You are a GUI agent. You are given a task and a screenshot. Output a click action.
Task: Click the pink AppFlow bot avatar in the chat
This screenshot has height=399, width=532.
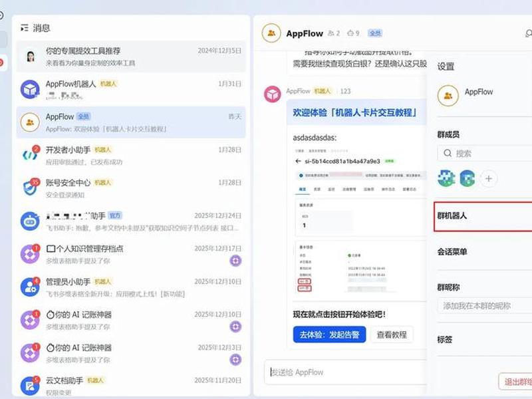pos(273,94)
